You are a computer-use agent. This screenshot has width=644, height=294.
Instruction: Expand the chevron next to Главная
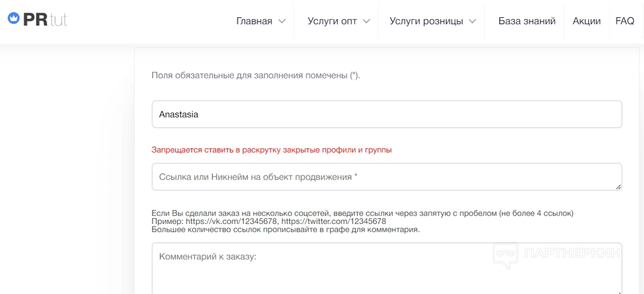click(x=282, y=21)
